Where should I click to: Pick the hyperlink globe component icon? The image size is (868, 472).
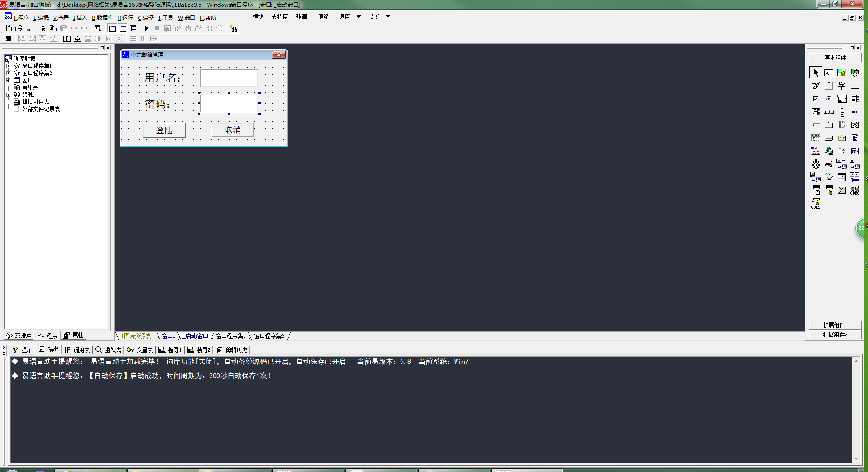[x=829, y=151]
